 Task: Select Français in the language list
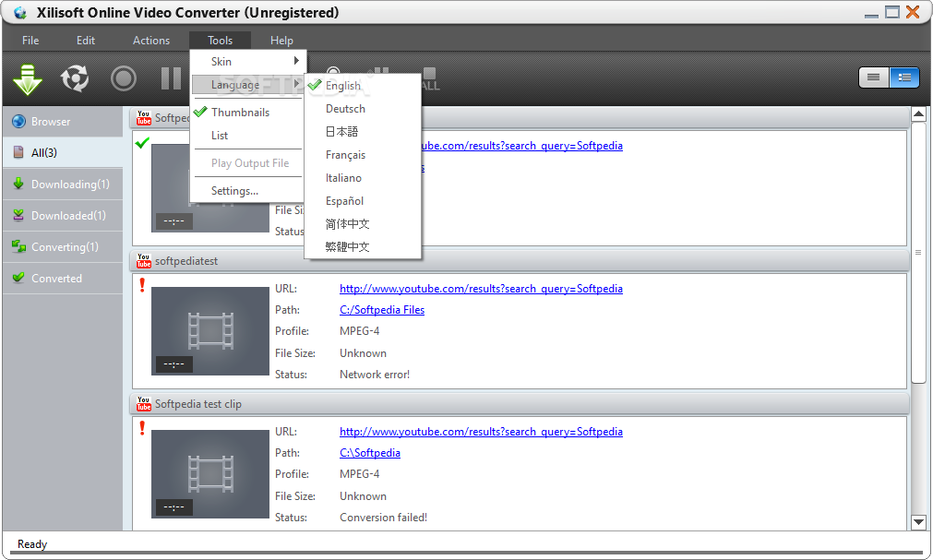[x=363, y=155]
